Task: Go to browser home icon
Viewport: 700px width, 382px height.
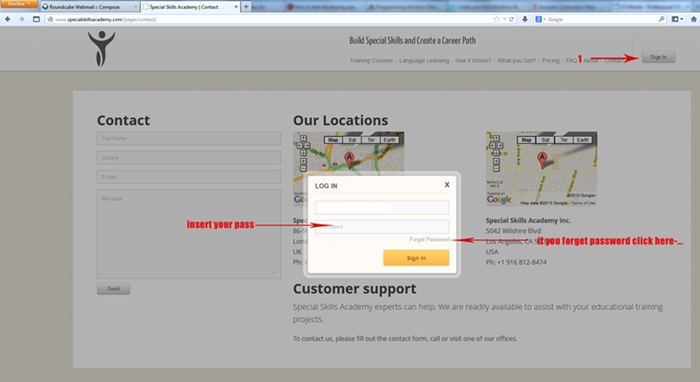Action: tap(694, 19)
